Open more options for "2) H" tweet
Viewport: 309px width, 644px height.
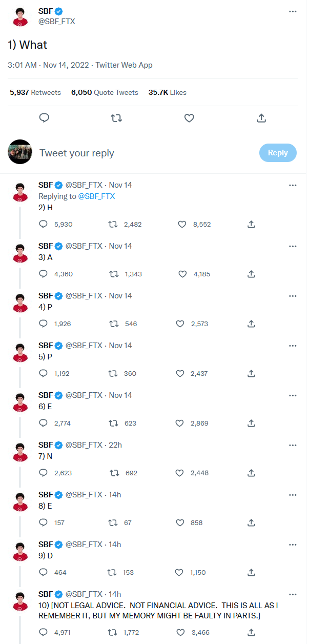coord(293,185)
